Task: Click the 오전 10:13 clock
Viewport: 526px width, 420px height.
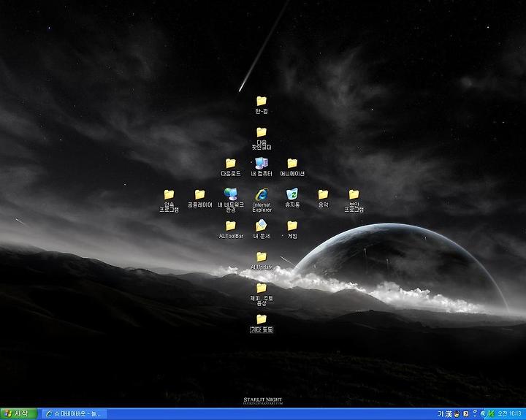Action: click(509, 414)
